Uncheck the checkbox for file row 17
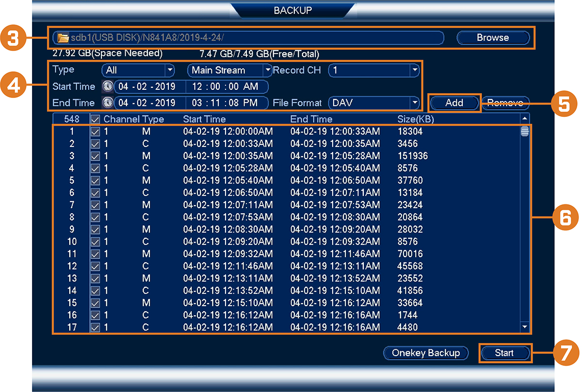This screenshot has width=582, height=392. click(x=95, y=327)
